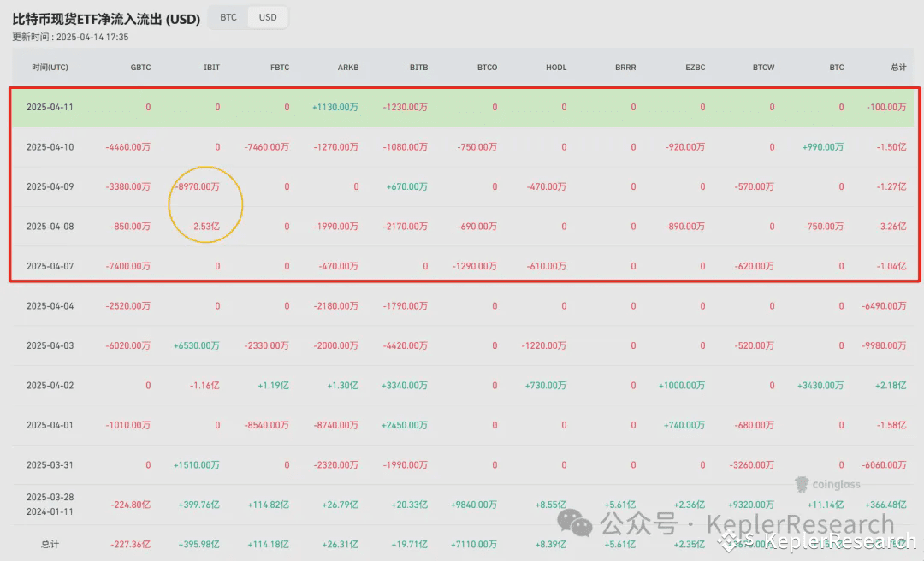The width and height of the screenshot is (924, 561).
Task: Click the +1.30亿 ARKB value
Action: point(343,386)
